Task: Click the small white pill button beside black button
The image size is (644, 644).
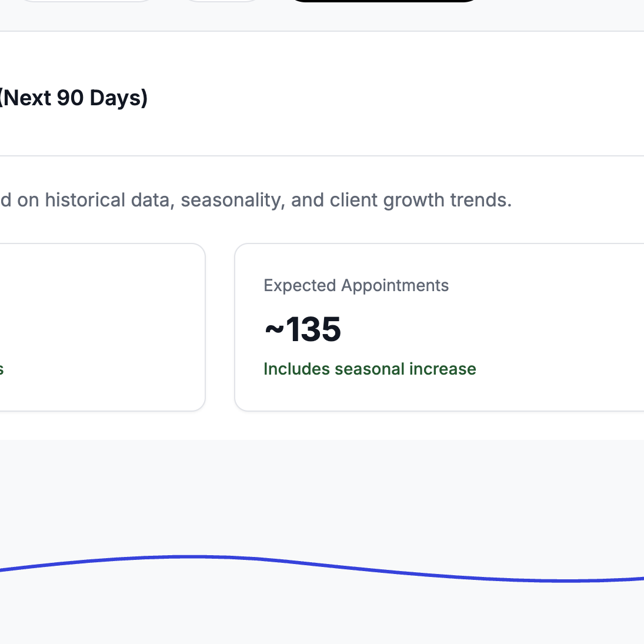Action: tap(221, 1)
